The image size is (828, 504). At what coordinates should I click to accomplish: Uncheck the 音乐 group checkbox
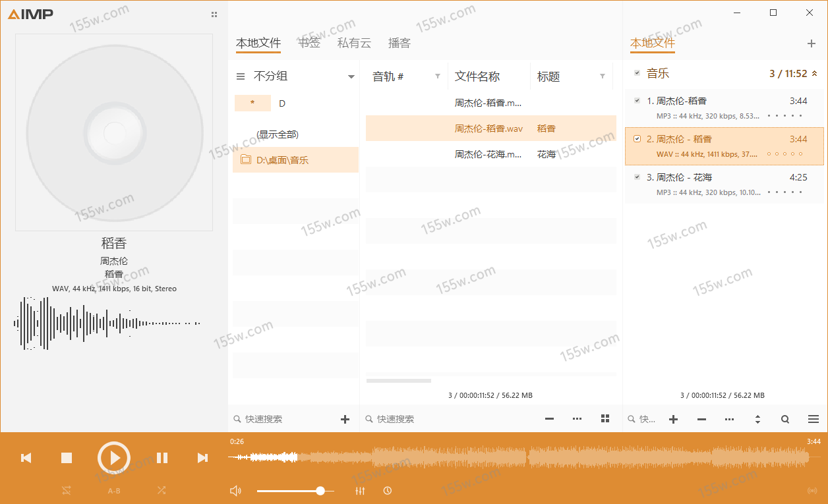coord(637,73)
